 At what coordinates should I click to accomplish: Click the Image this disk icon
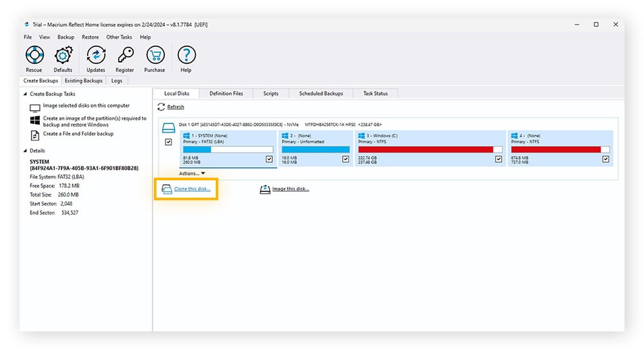[x=265, y=189]
